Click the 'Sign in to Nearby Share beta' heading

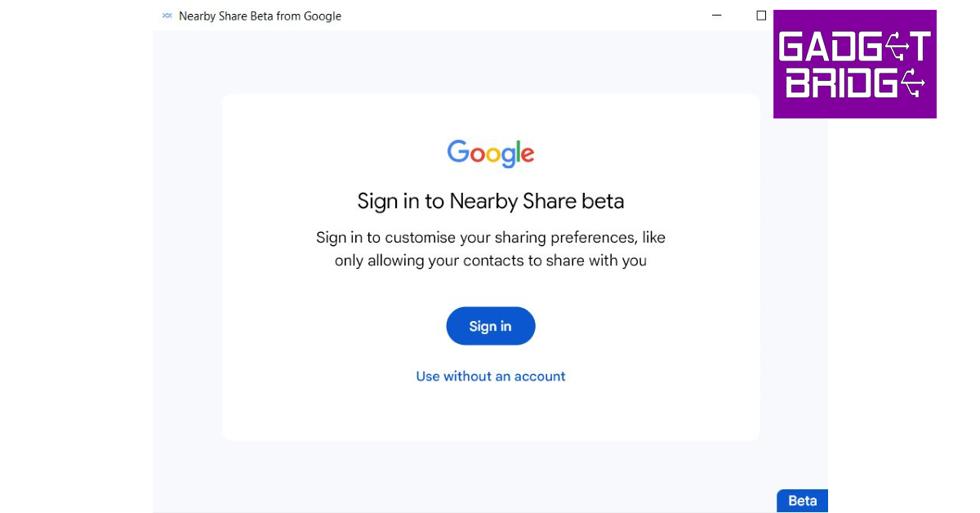pos(491,201)
